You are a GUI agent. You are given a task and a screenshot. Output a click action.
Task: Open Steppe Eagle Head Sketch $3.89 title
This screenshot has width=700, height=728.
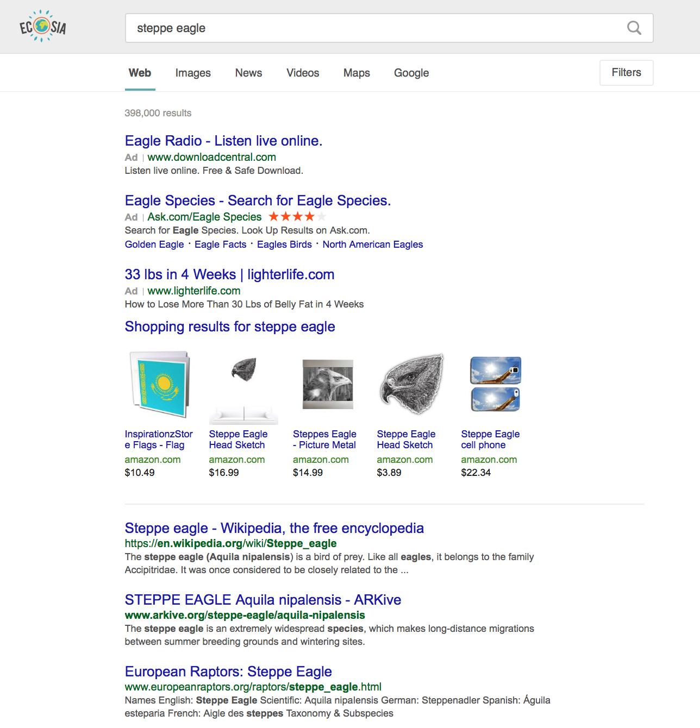coord(406,440)
